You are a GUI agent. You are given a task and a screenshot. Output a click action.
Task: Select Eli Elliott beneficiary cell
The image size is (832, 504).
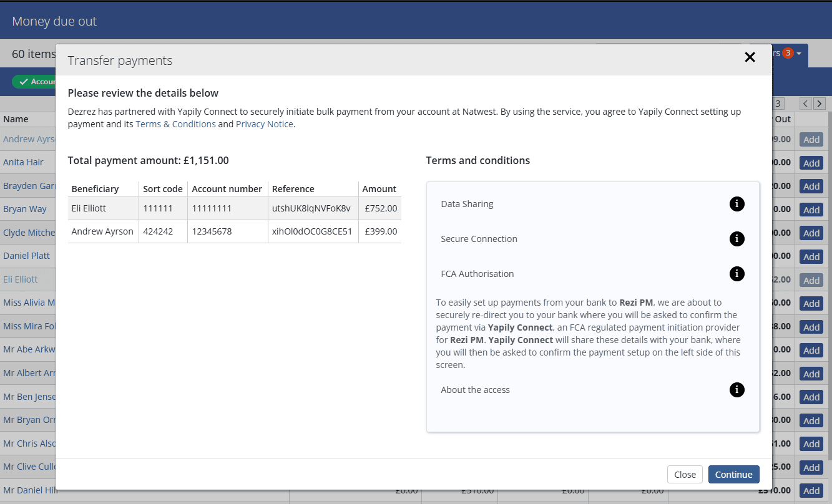104,208
